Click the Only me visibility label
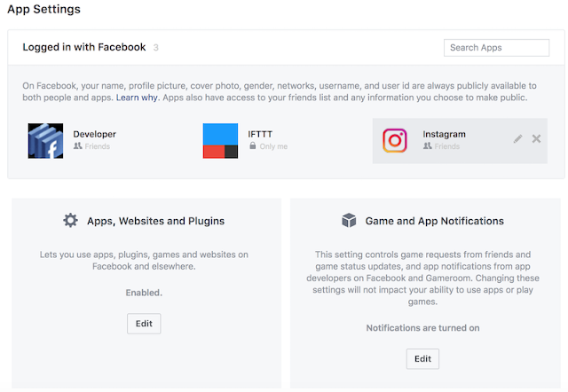This screenshot has height=392, width=568. (273, 146)
